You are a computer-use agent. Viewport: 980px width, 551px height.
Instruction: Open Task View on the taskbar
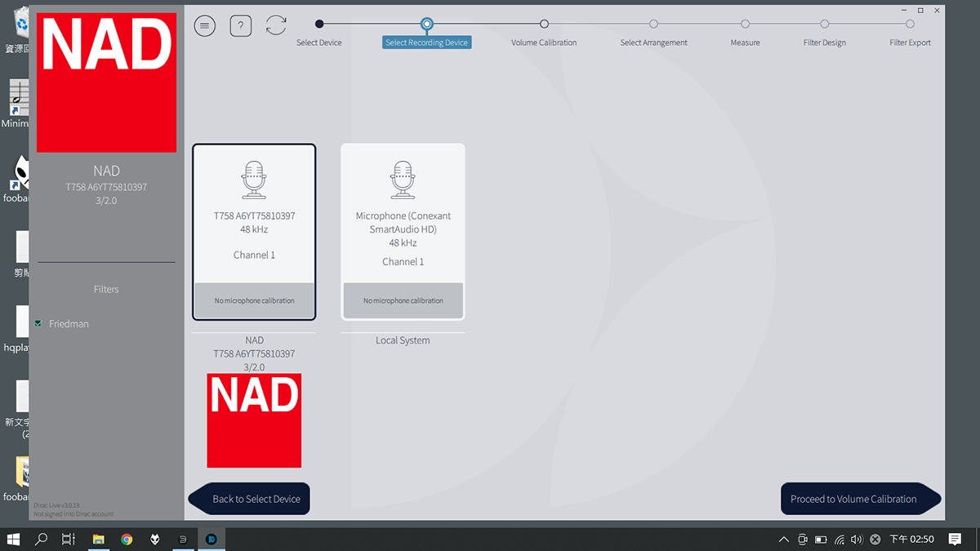click(69, 539)
